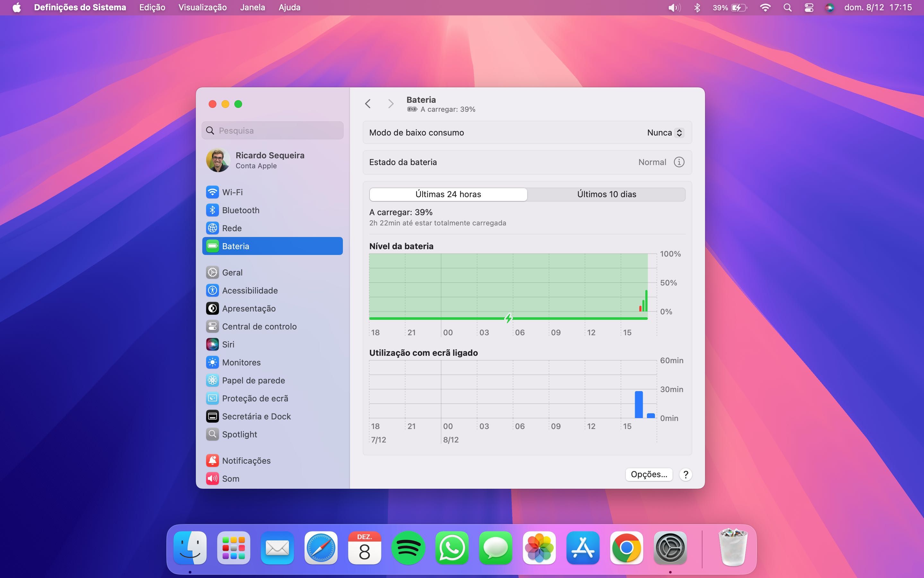Screen dimensions: 924x578
Task: Activate Siri from menu bar
Action: (x=829, y=7)
